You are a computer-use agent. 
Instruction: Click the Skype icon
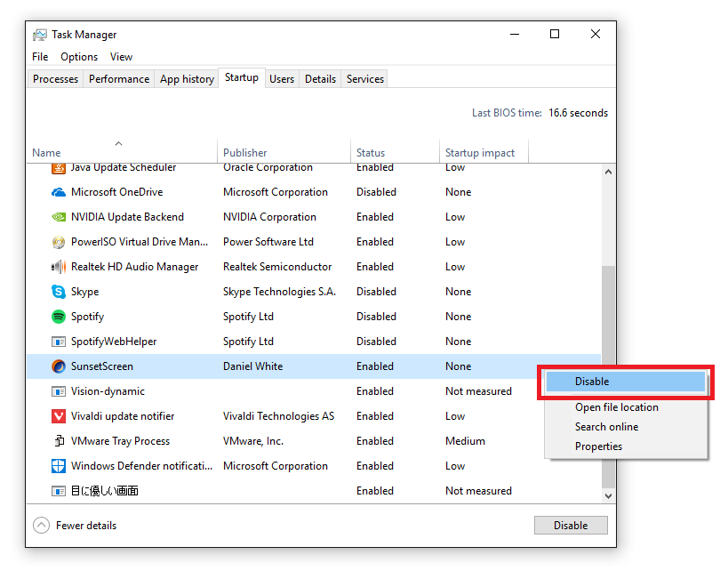[58, 292]
